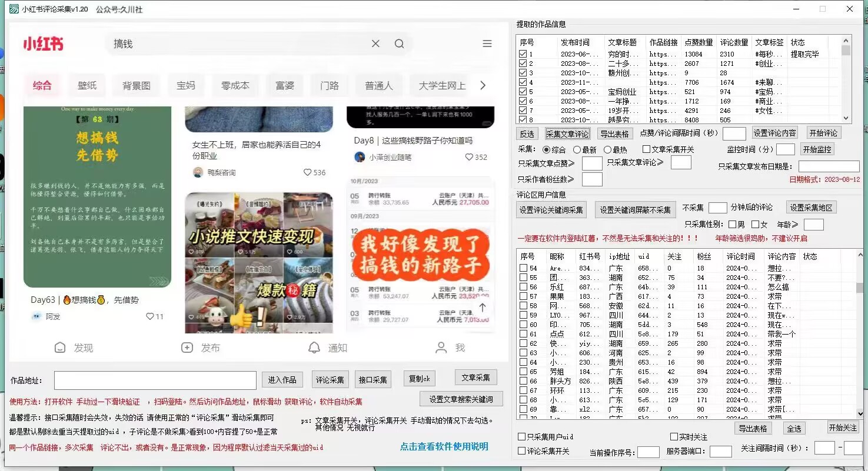Click the 反选 button
The height and width of the screenshot is (471, 868).
tap(527, 133)
